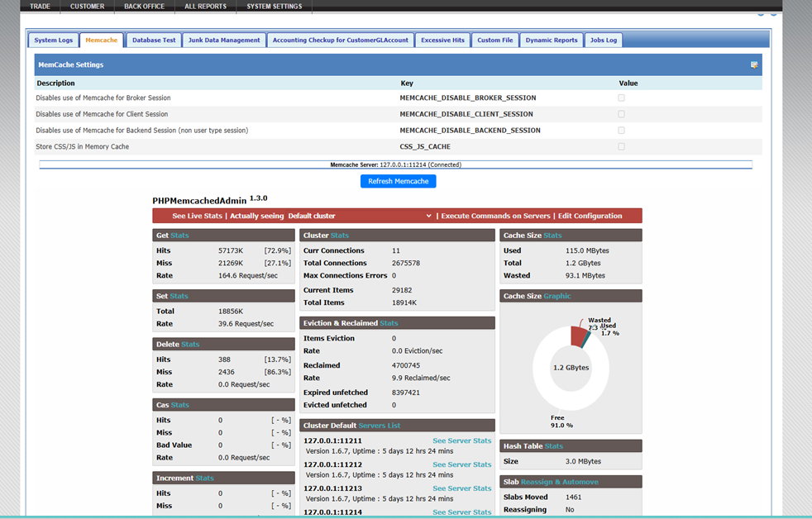Viewport: 812px width, 519px height.
Task: Click the Refresh Memcache button
Action: pos(398,181)
